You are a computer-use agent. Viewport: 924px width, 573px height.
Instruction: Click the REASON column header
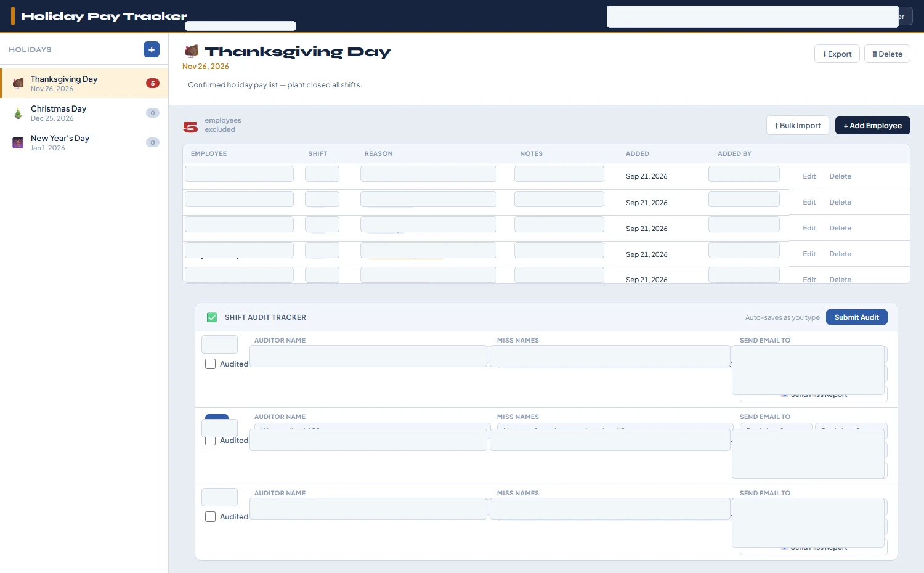pos(378,153)
